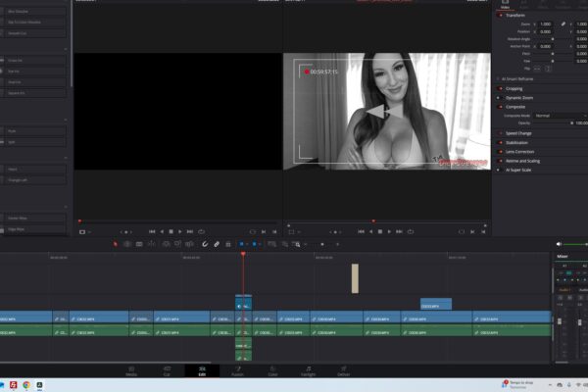Expand the Dynamic Zoom section
Screen dimensions: 588x392
[526, 97]
